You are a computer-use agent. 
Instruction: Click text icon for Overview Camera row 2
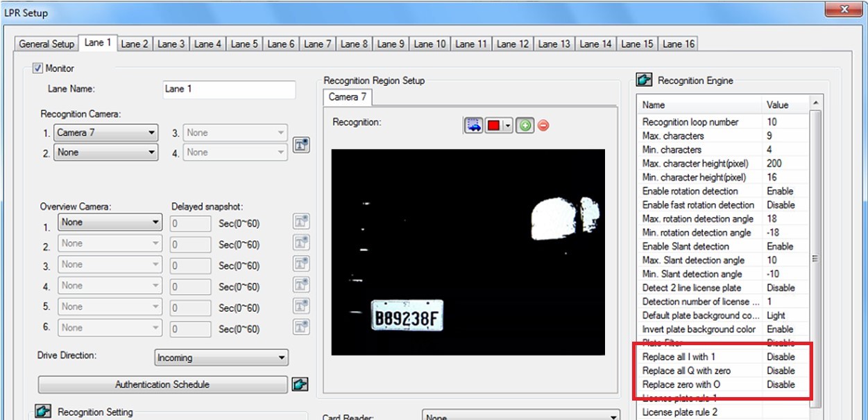300,243
